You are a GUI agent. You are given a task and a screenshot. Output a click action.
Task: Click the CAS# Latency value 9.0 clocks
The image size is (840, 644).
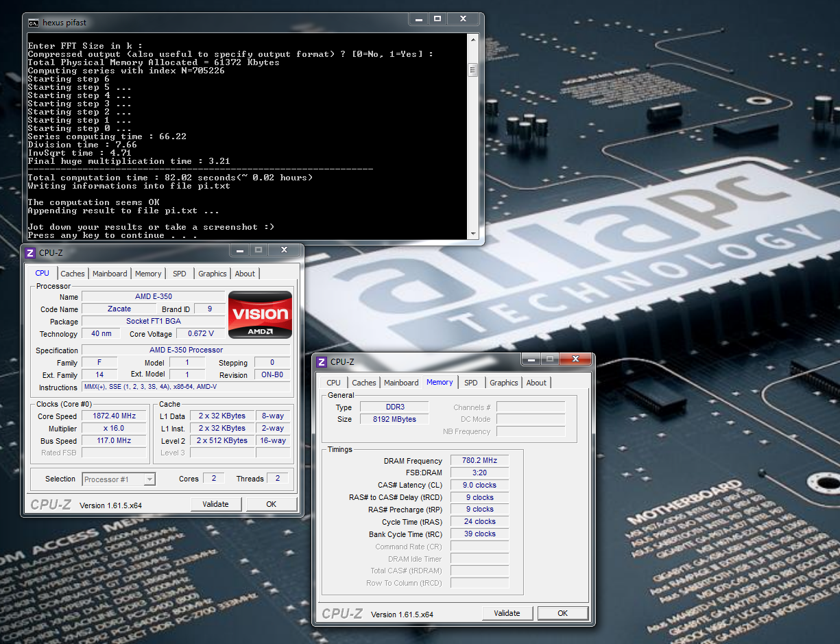(479, 485)
